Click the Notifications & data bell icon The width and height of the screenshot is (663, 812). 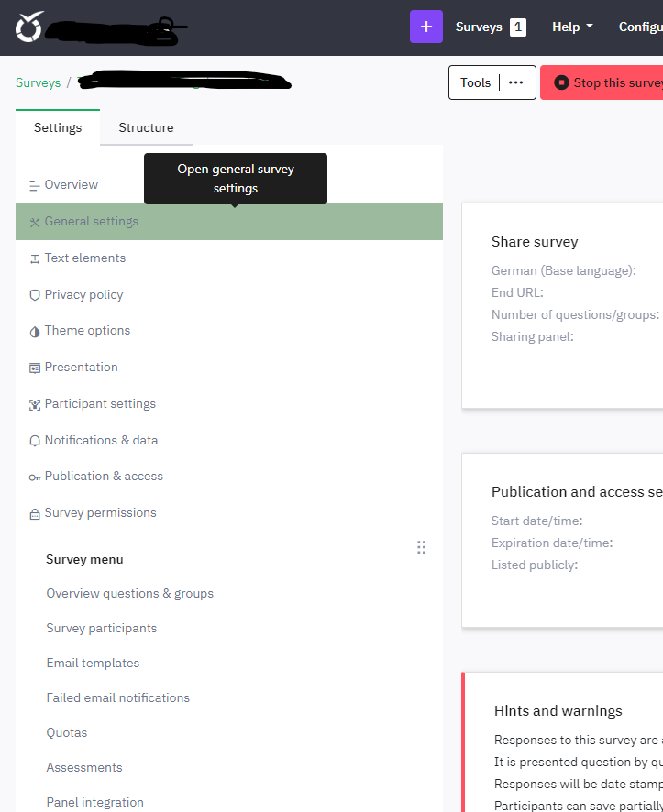35,441
